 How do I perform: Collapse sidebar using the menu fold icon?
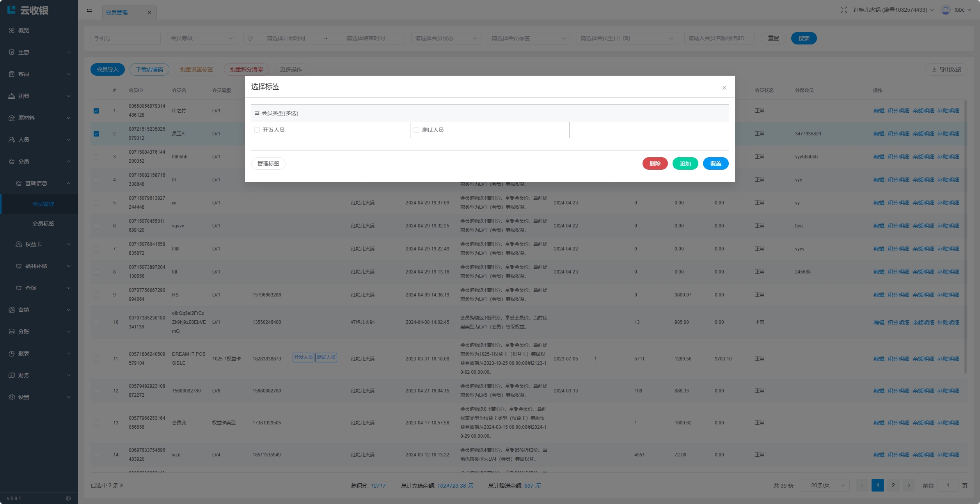click(89, 10)
